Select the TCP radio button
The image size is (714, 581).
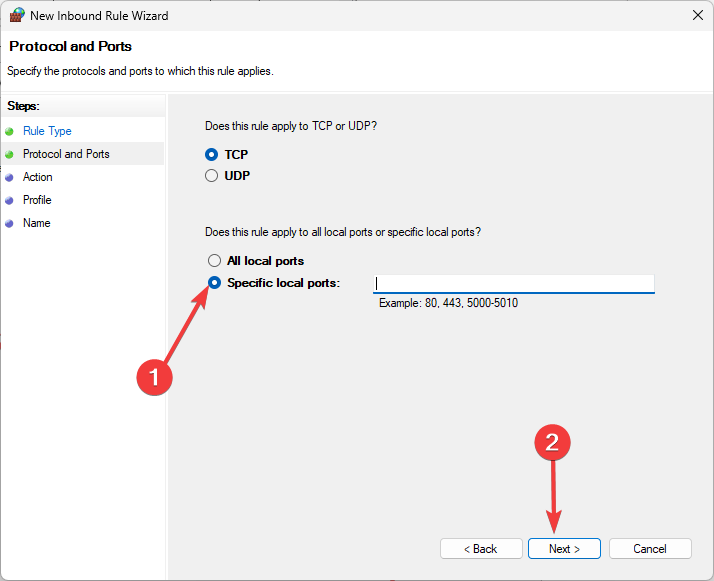click(x=211, y=155)
